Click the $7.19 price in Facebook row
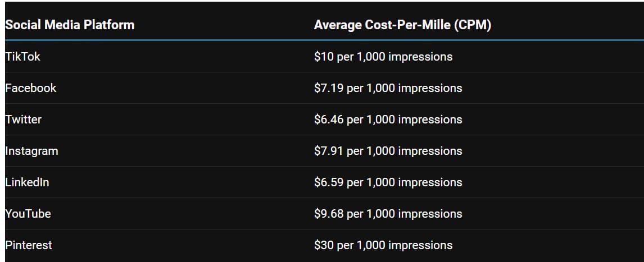 tap(329, 88)
